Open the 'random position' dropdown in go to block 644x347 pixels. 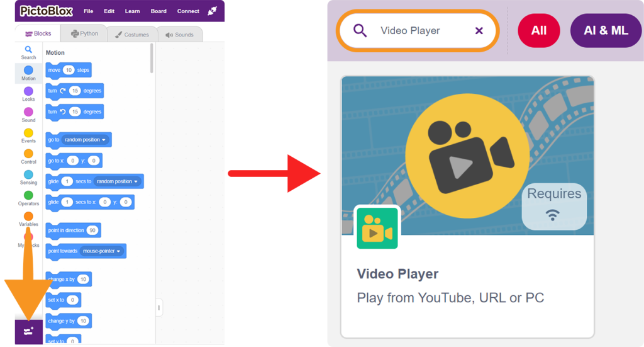(86, 140)
